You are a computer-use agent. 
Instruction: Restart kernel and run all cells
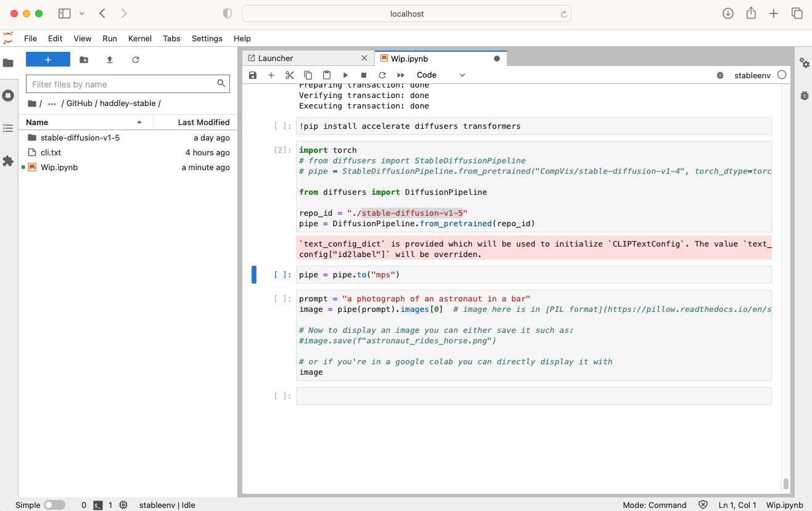pyautogui.click(x=401, y=75)
